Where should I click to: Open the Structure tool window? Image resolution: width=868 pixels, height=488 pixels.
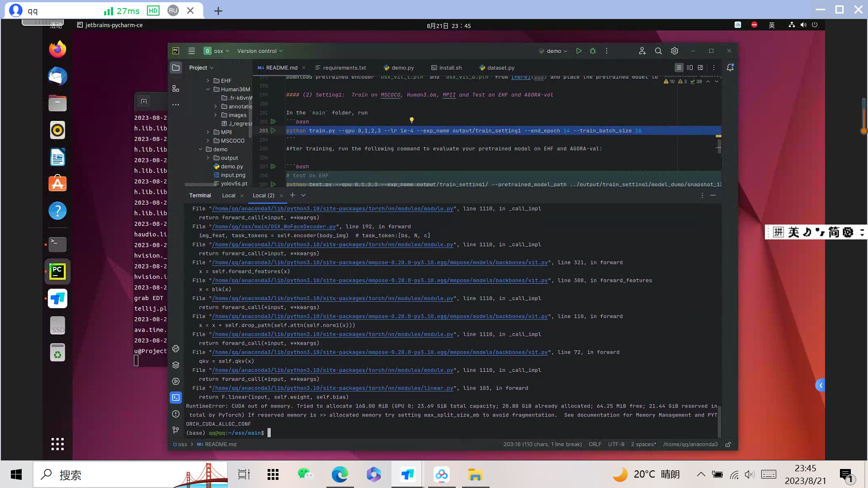(x=176, y=89)
